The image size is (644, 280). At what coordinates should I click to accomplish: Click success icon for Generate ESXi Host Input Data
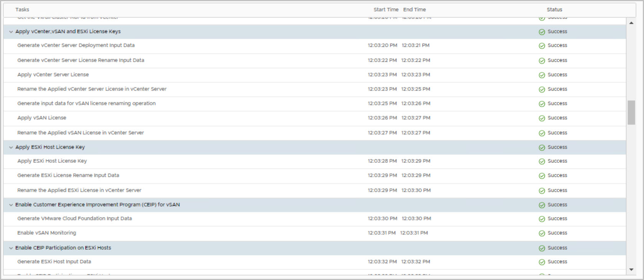point(542,262)
